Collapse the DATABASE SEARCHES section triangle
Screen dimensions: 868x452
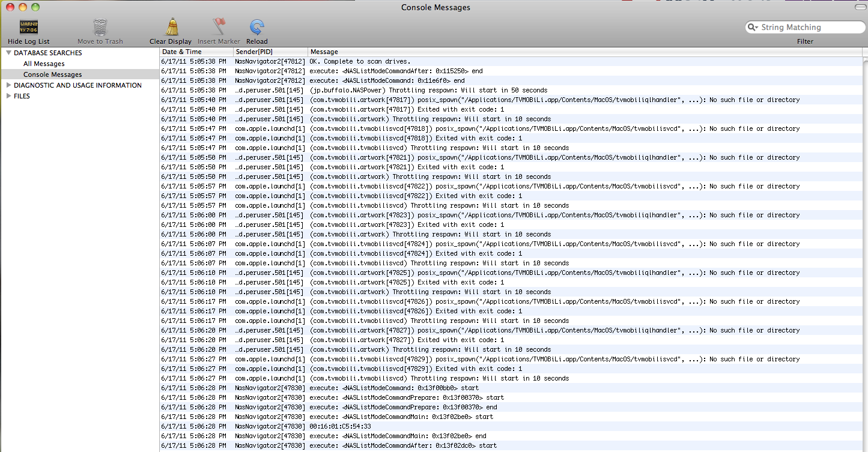(8, 53)
